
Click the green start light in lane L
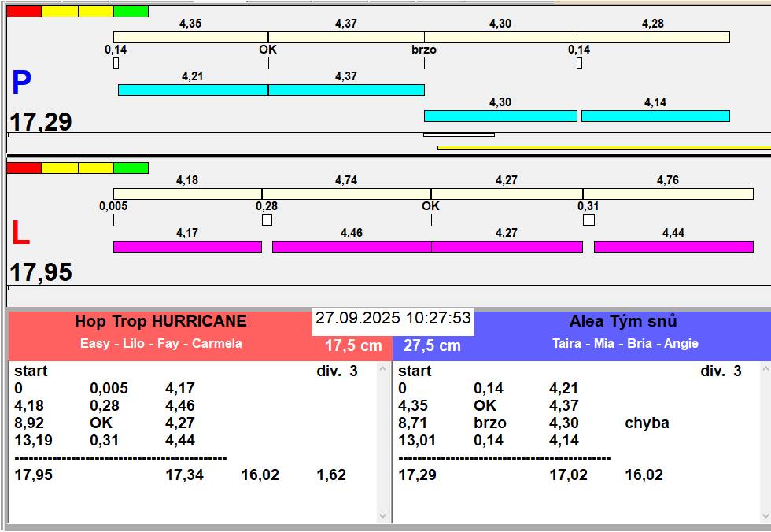pos(131,168)
